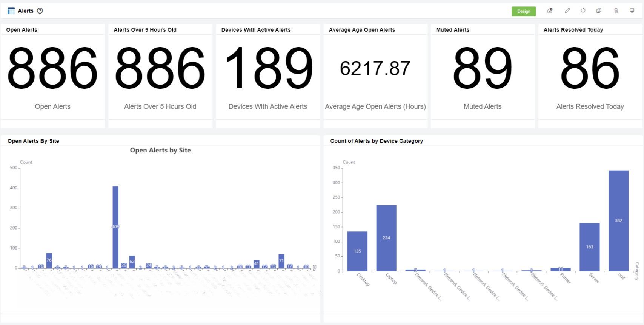Viewport: 644px width, 325px height.
Task: Click the 62 bar in site chart
Action: pos(132,262)
